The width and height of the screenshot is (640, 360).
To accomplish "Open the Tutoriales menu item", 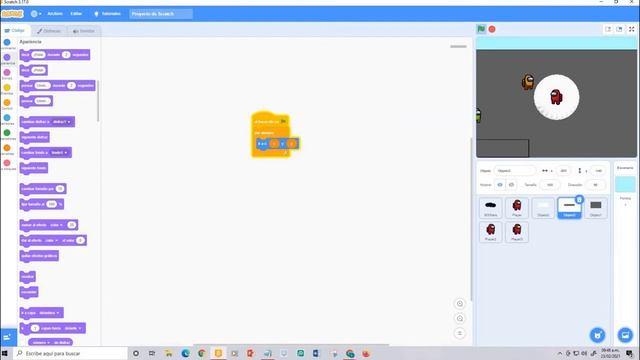I will pos(108,13).
